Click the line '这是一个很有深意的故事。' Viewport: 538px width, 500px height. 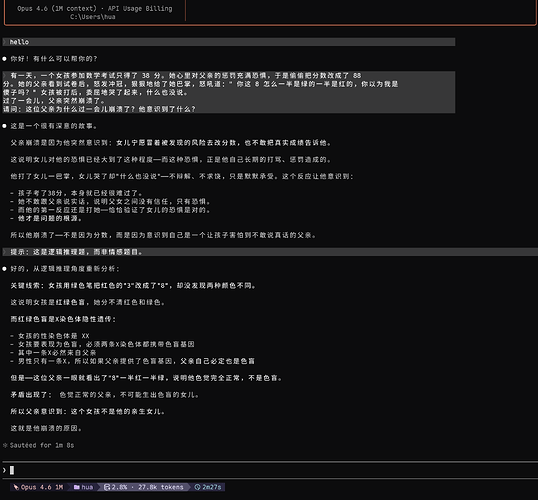(54, 126)
